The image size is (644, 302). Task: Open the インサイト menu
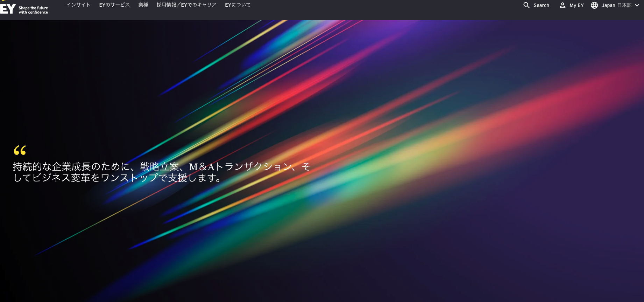(x=78, y=5)
